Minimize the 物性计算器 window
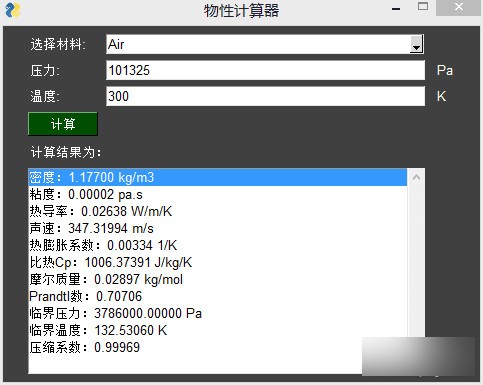Screen dimensions: 483x385 click(396, 9)
